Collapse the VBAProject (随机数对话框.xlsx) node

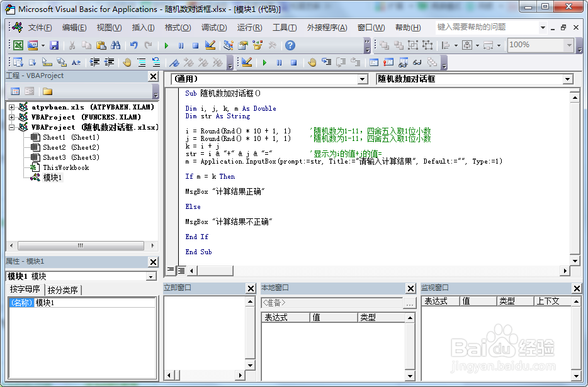(11, 128)
